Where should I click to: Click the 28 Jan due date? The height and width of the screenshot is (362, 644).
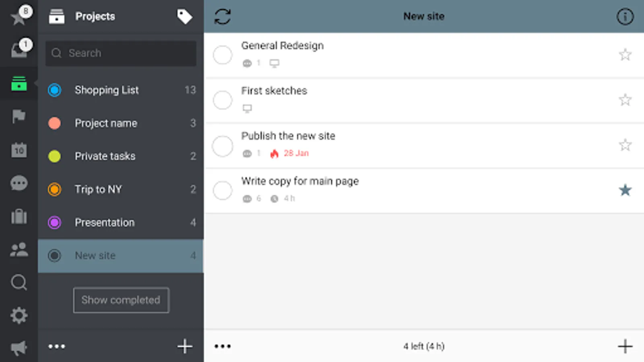click(x=296, y=153)
